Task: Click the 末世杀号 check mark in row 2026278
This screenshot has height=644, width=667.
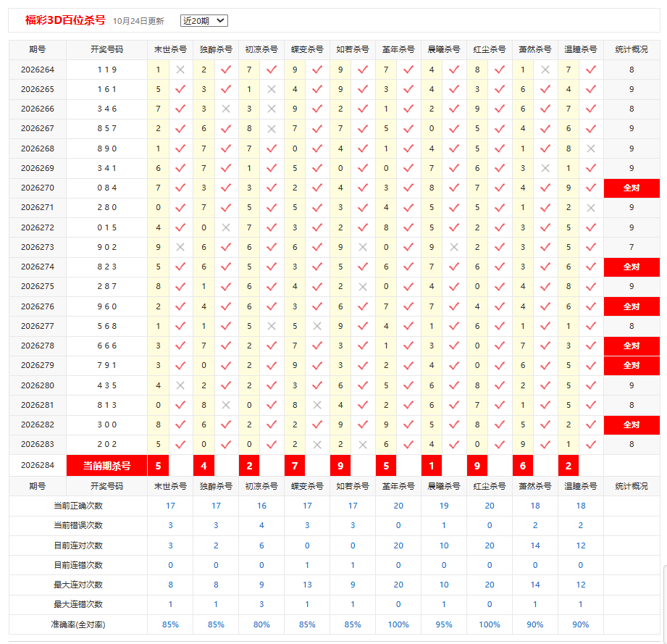Action: (x=180, y=346)
